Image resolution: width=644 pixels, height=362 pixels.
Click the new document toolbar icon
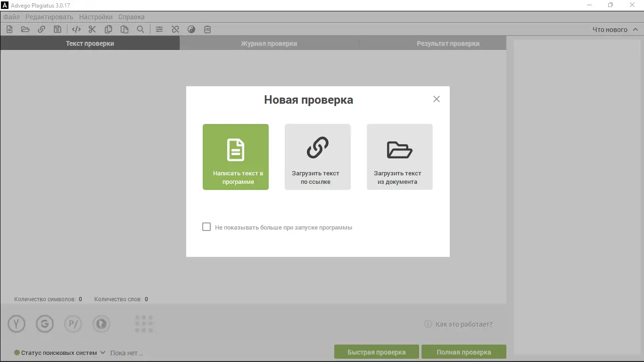pos(9,29)
